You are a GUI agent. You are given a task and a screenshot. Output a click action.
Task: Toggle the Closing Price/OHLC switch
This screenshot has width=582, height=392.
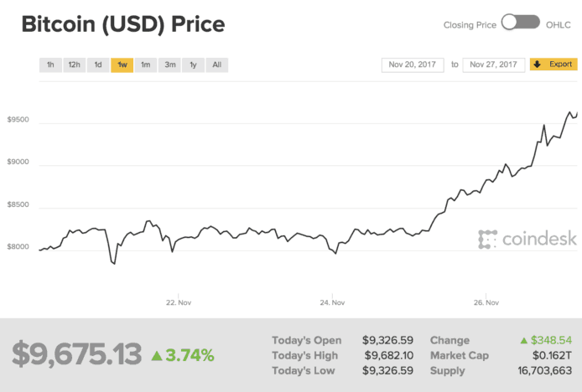click(x=520, y=23)
